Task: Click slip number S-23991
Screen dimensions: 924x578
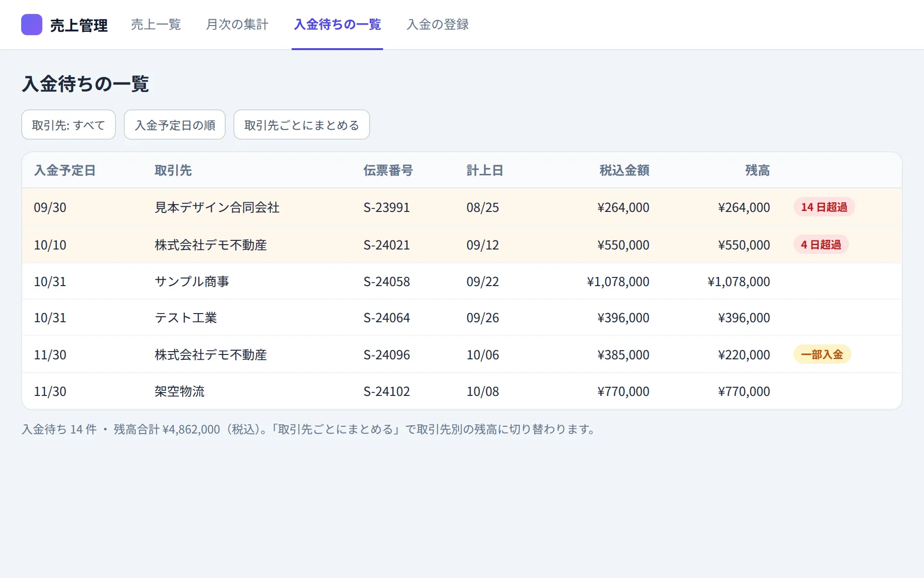Action: [x=386, y=208]
